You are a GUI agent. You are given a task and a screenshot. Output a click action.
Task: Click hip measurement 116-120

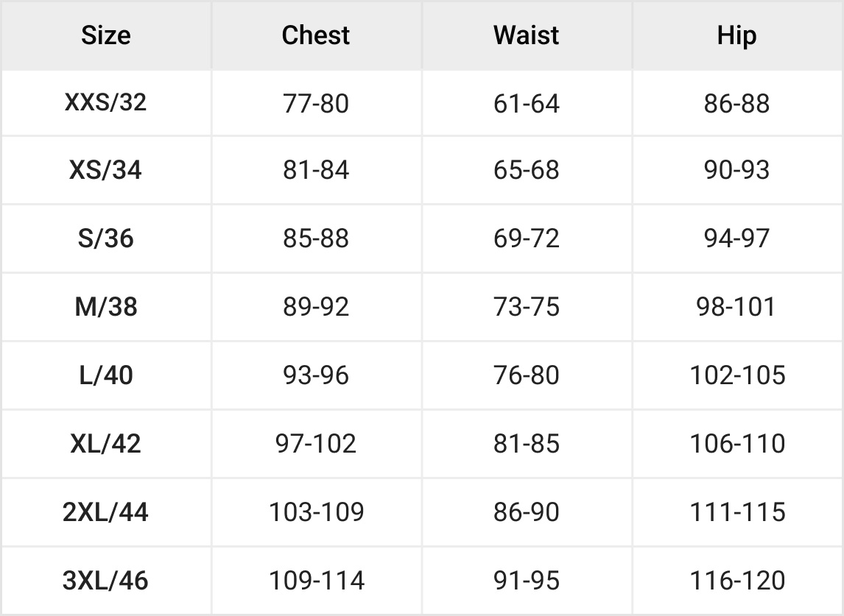click(737, 581)
